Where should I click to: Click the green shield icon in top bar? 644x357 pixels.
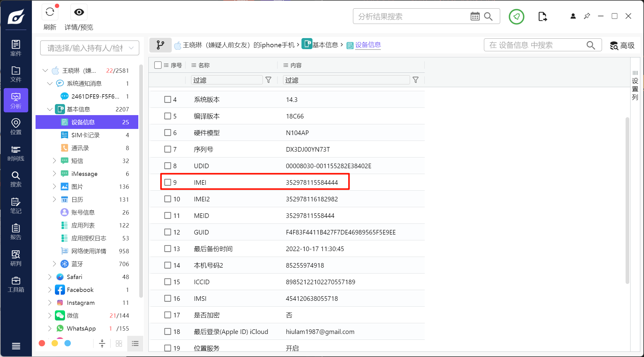(516, 17)
